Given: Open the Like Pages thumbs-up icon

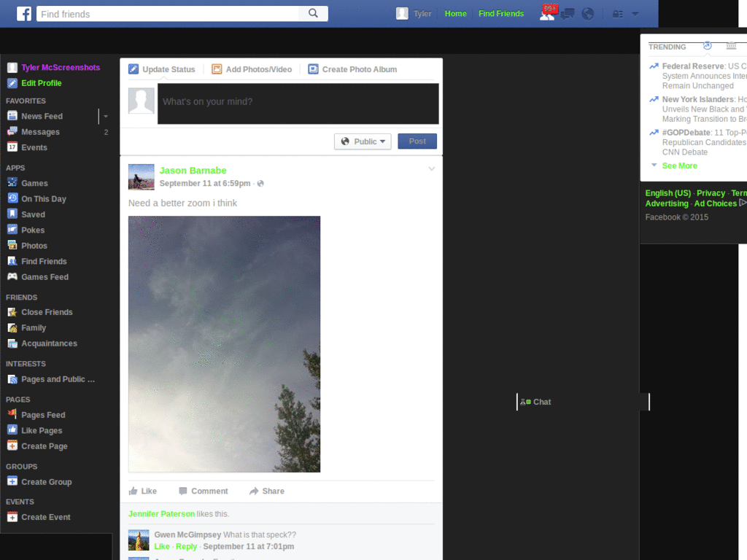Looking at the screenshot, I should 12,430.
